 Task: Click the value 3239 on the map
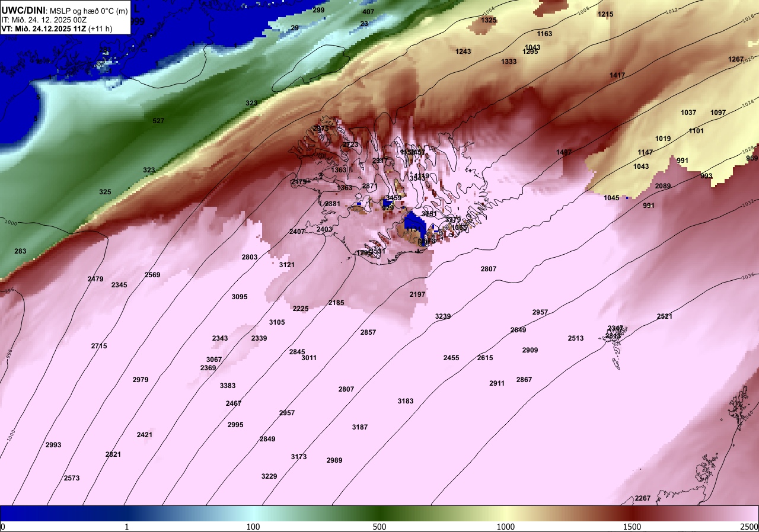tap(443, 316)
